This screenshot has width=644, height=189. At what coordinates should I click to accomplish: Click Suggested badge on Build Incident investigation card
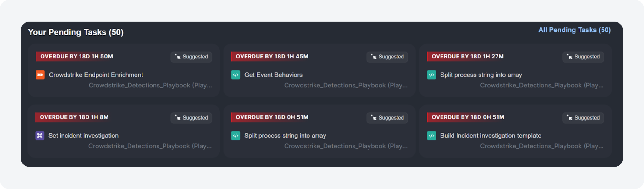pos(583,118)
